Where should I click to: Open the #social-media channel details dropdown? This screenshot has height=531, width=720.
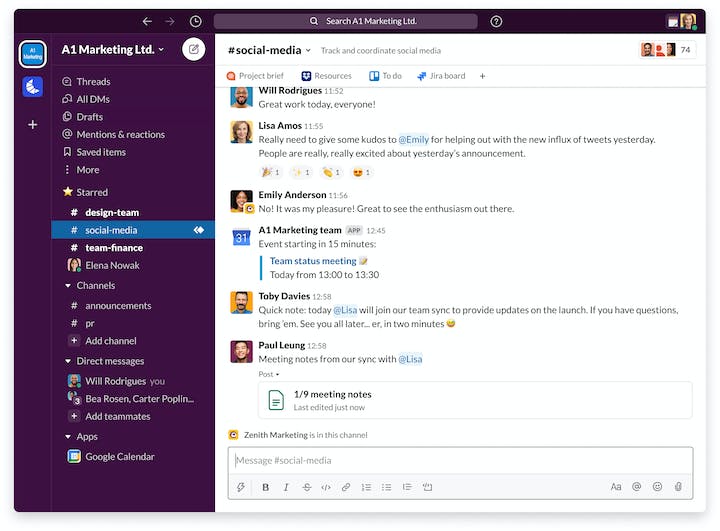270,50
